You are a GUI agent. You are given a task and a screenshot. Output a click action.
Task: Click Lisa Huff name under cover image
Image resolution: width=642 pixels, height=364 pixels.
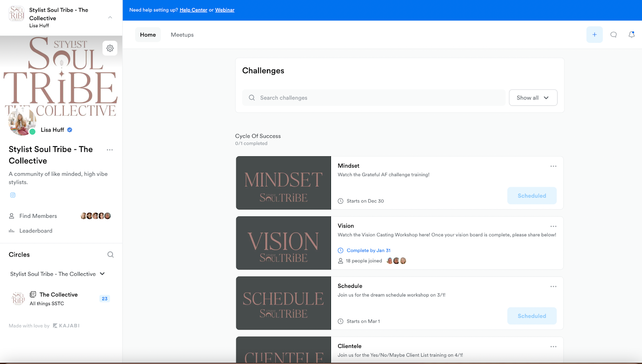(52, 130)
